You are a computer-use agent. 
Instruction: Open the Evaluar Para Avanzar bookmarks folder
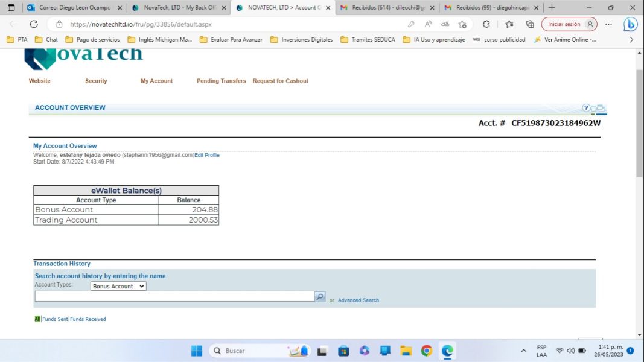(231, 40)
